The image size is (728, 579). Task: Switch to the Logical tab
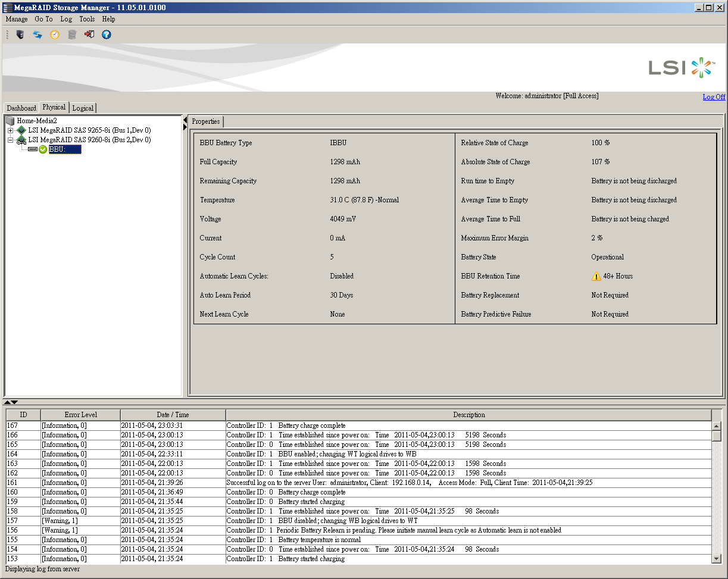point(83,108)
